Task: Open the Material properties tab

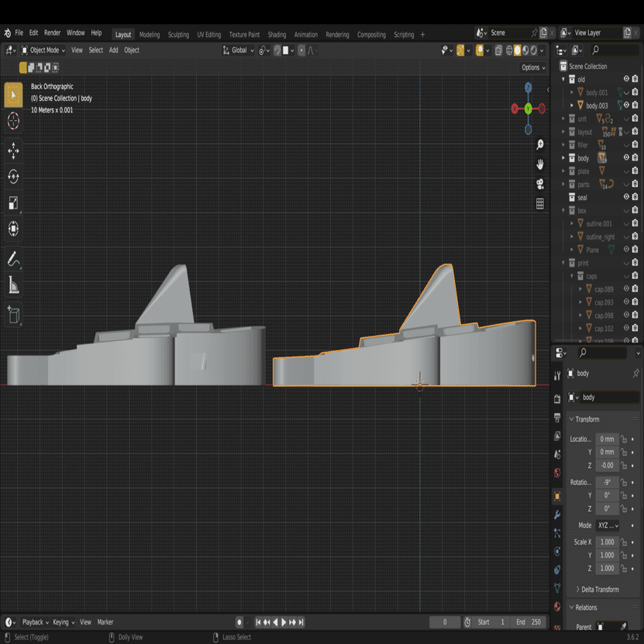Action: pyautogui.click(x=557, y=607)
